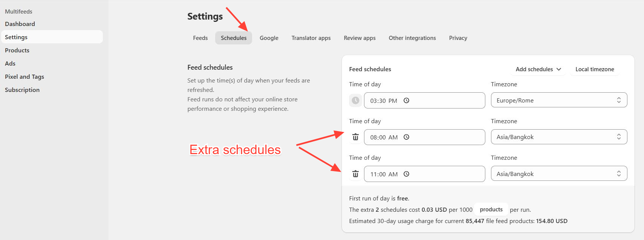Select the Feeds tab
Screen dimensions: 644x240
200,38
